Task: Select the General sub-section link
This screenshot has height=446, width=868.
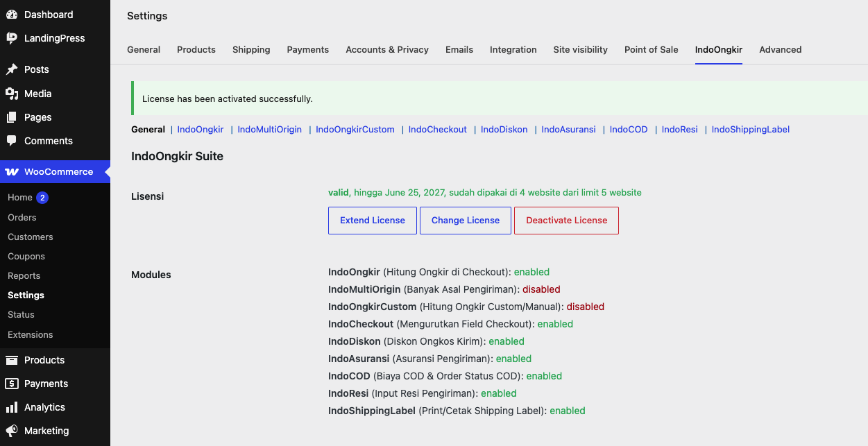Action: (x=148, y=130)
